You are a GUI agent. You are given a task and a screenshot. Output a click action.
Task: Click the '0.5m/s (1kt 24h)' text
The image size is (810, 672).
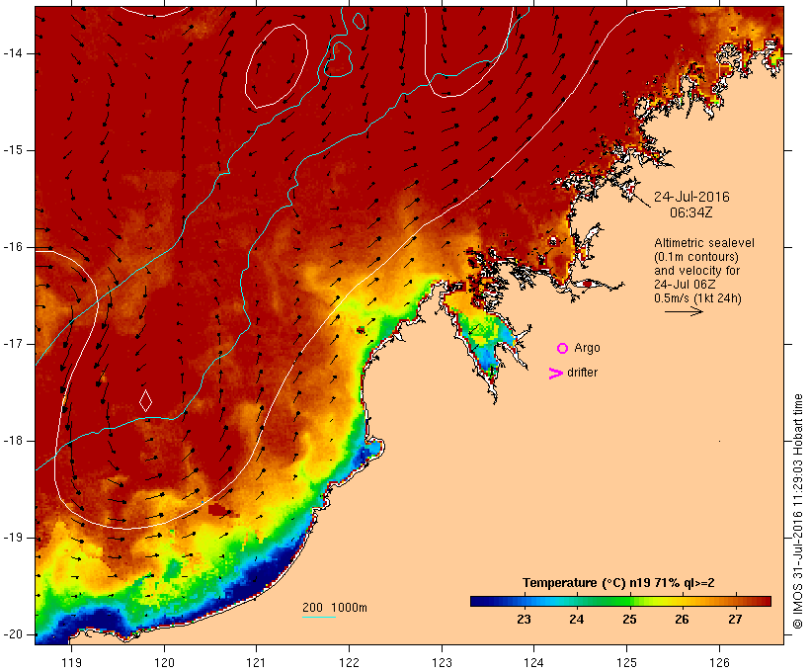(698, 298)
